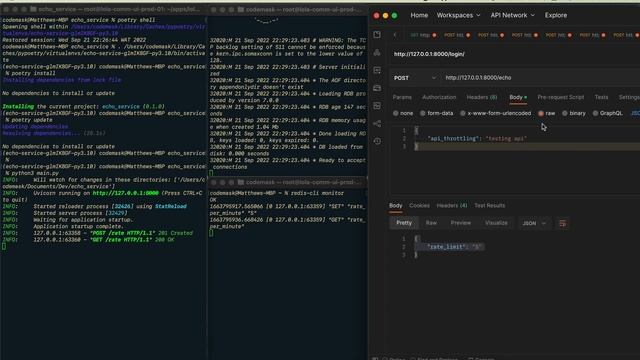The width and height of the screenshot is (640, 360).
Task: Switch response view to Visualize
Action: (x=496, y=223)
